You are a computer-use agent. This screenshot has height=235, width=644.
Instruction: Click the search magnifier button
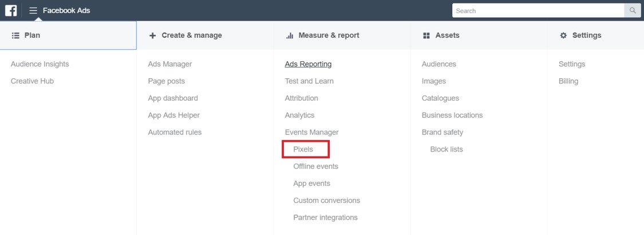click(x=633, y=11)
